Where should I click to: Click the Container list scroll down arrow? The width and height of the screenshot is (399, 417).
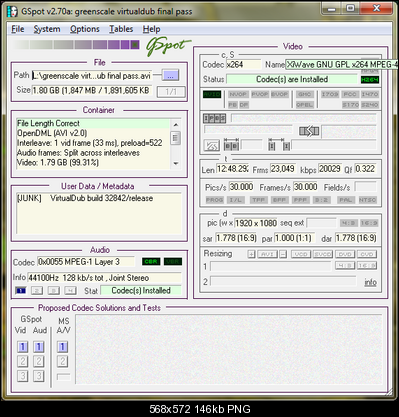click(176, 163)
